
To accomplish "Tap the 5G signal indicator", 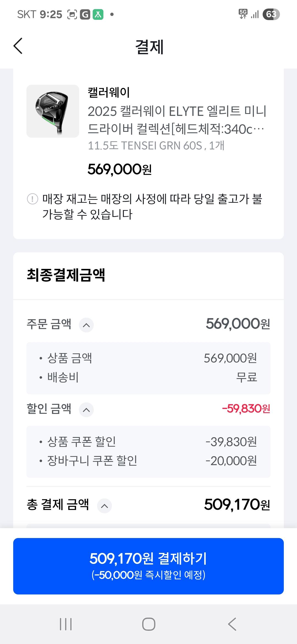I will coord(243,14).
